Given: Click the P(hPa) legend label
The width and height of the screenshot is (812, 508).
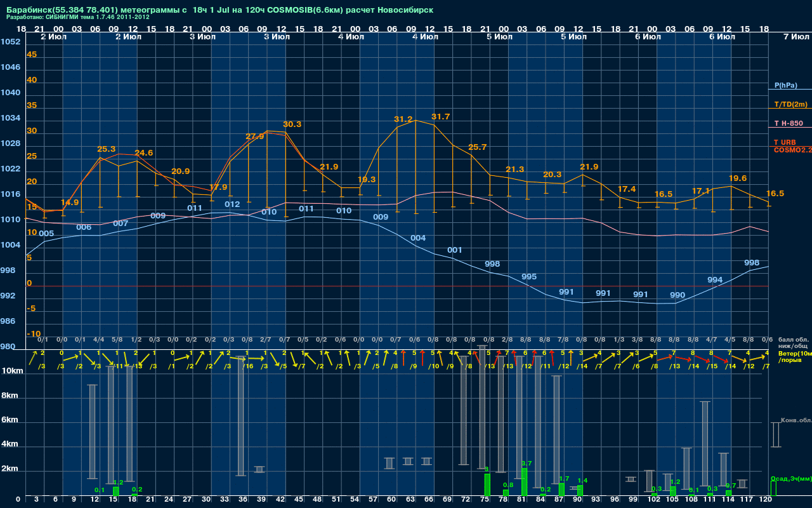Looking at the screenshot, I should tap(785, 85).
